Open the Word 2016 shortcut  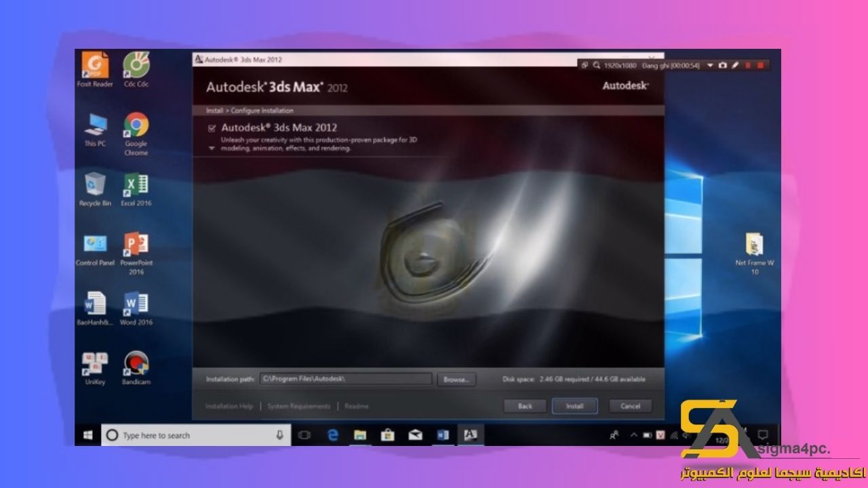click(136, 308)
